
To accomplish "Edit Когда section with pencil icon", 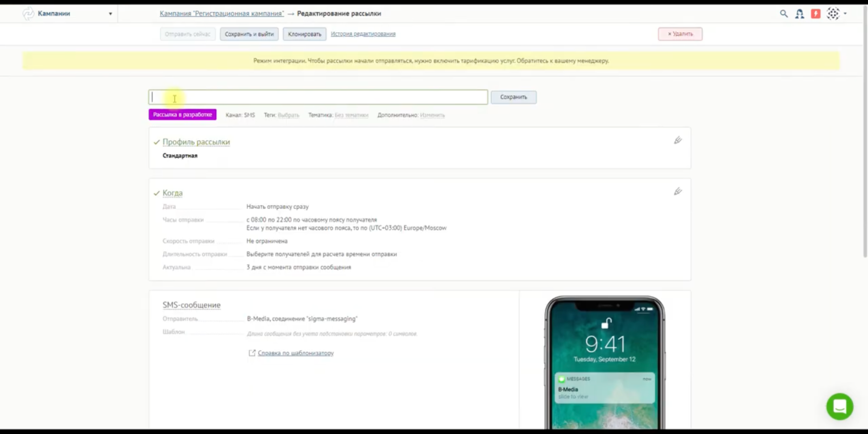I will click(x=678, y=191).
